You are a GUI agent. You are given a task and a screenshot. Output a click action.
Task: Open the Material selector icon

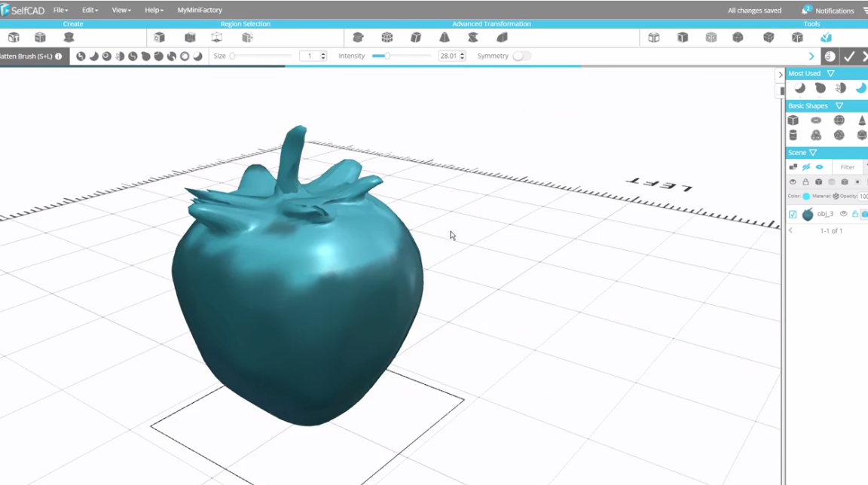click(x=836, y=197)
